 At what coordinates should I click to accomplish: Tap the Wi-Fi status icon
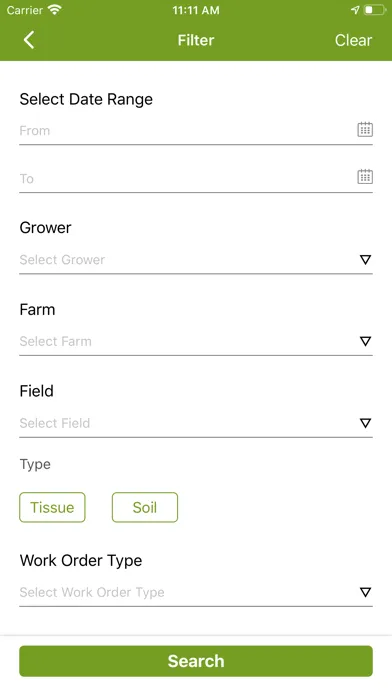[55, 10]
